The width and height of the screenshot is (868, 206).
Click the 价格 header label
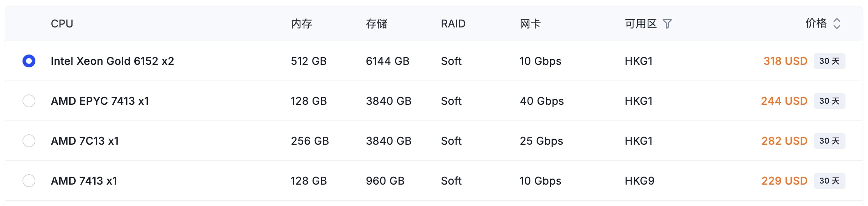pos(816,23)
